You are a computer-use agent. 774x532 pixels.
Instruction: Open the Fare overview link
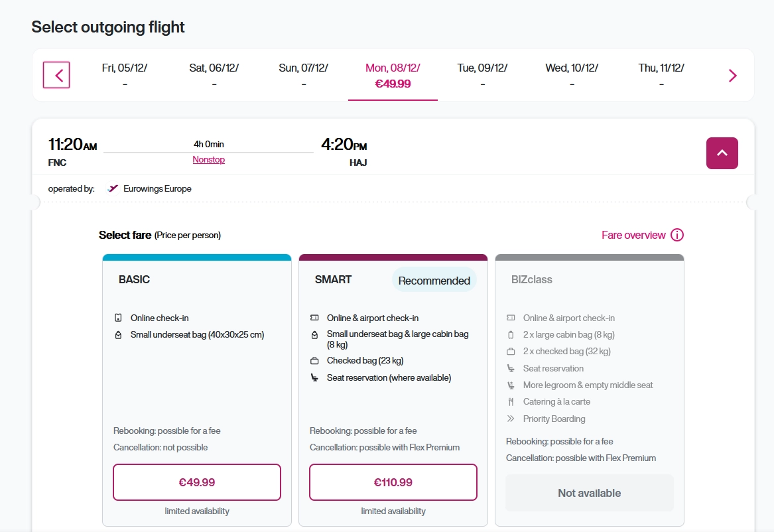click(633, 235)
